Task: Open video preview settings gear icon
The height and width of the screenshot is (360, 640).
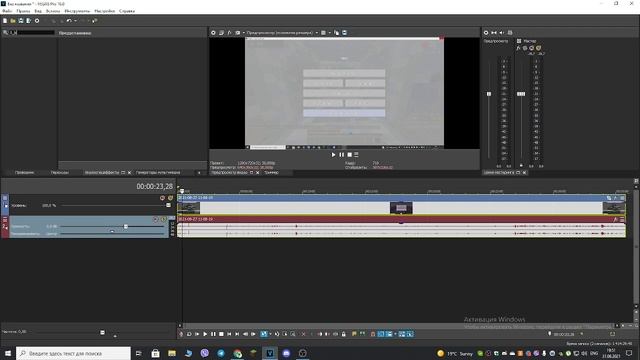Action: click(213, 33)
